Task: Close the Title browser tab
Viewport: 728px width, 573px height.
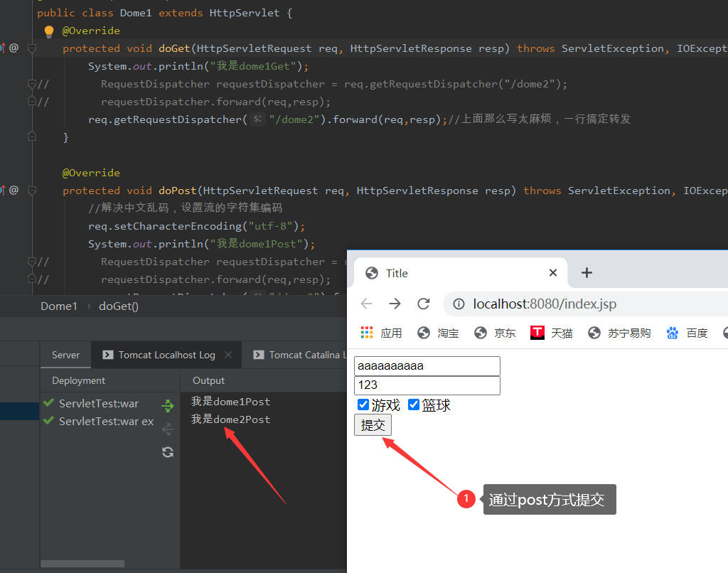Action: coord(553,272)
